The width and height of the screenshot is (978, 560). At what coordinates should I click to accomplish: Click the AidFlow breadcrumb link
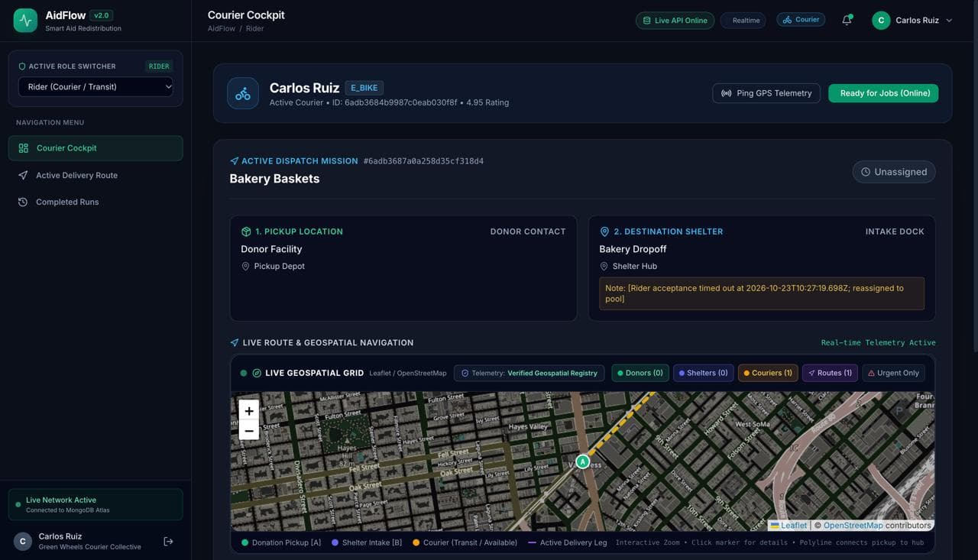[220, 28]
